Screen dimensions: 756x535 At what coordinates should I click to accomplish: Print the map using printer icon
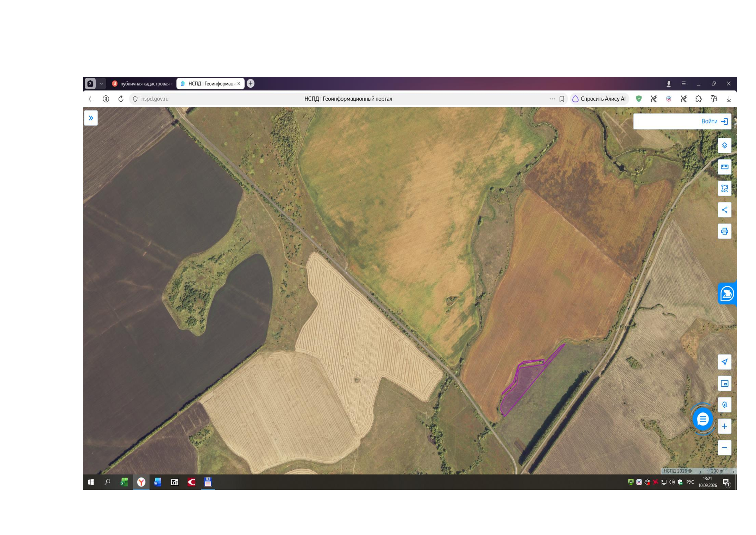pyautogui.click(x=724, y=231)
